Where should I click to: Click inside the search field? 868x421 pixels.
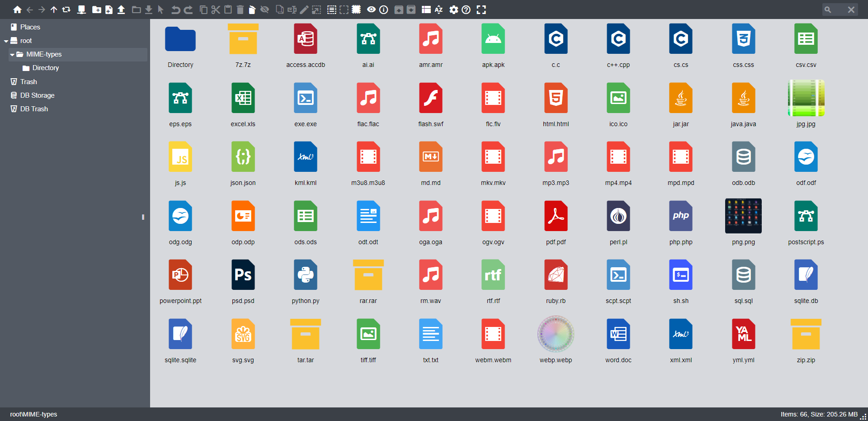click(x=839, y=9)
